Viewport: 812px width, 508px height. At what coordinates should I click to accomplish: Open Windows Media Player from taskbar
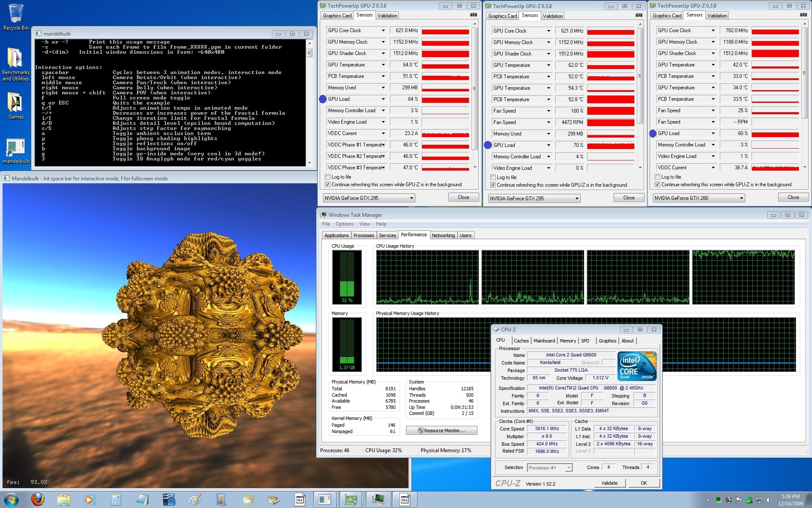coord(89,500)
